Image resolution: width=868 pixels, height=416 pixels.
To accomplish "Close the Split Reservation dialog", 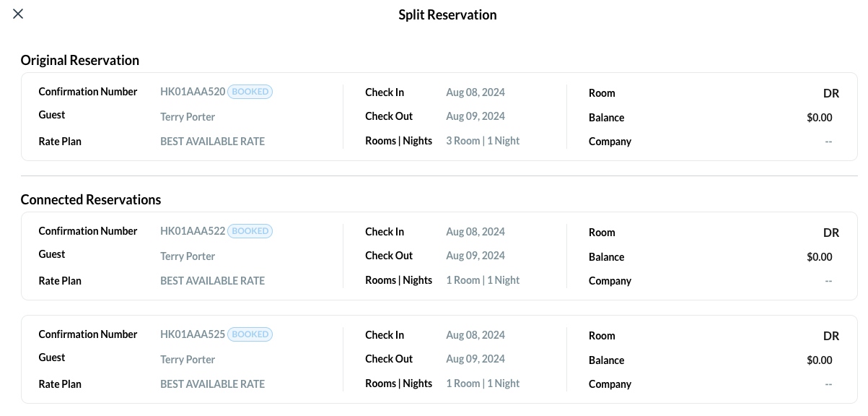I will click(18, 14).
